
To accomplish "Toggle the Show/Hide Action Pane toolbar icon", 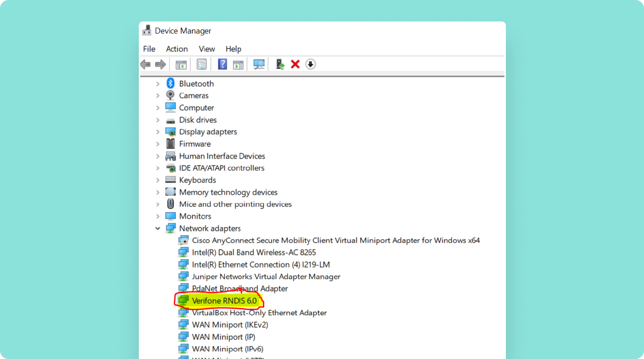I will click(238, 65).
